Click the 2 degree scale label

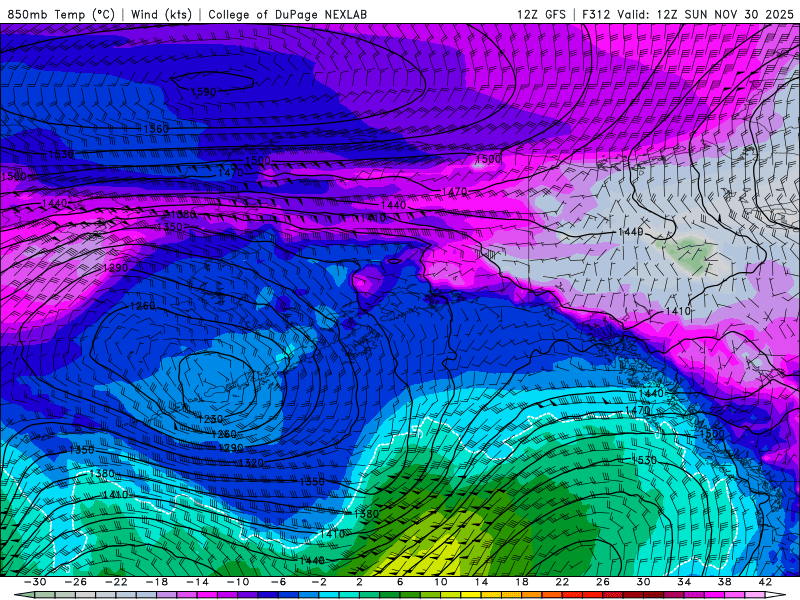359,582
